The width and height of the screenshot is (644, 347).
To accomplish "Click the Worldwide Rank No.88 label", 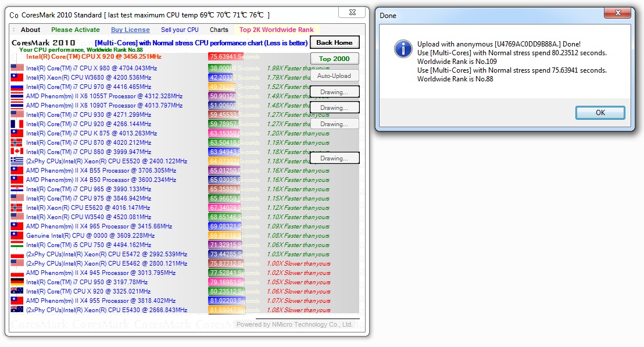I will pyautogui.click(x=115, y=49).
